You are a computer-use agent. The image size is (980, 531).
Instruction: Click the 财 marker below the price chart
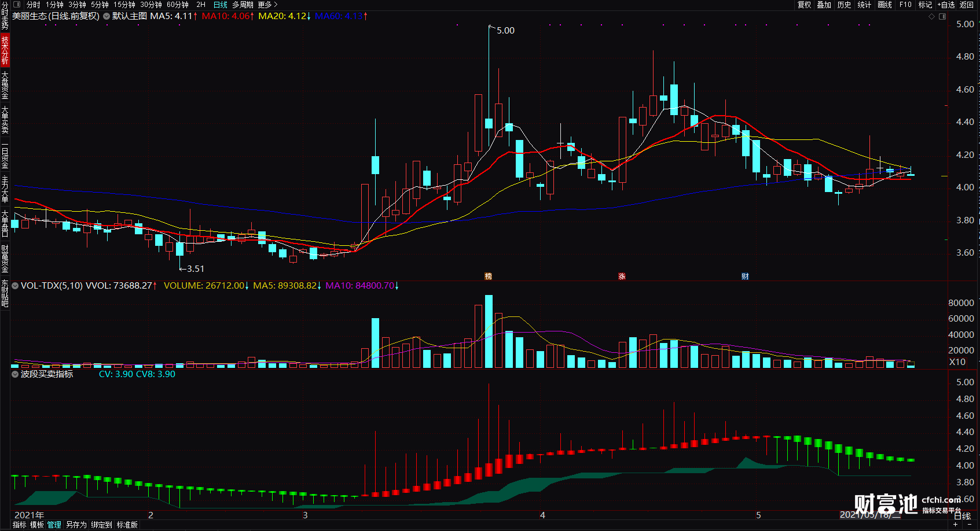745,276
